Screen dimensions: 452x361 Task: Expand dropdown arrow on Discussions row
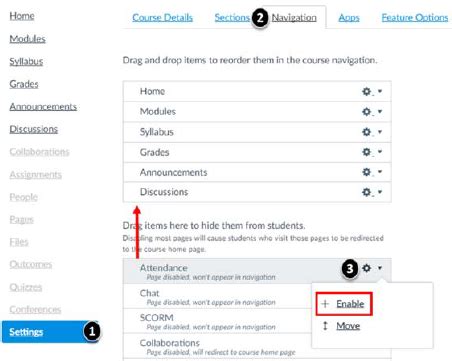380,192
